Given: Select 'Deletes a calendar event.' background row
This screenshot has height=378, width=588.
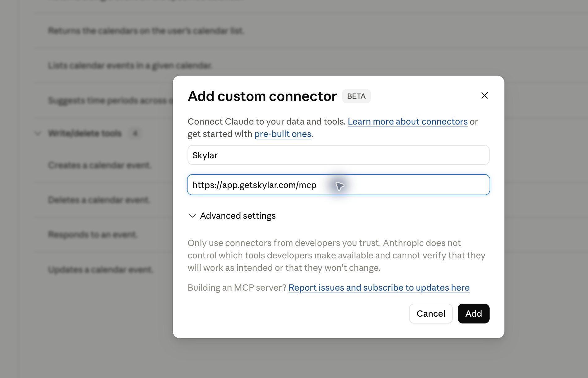Looking at the screenshot, I should tap(99, 200).
